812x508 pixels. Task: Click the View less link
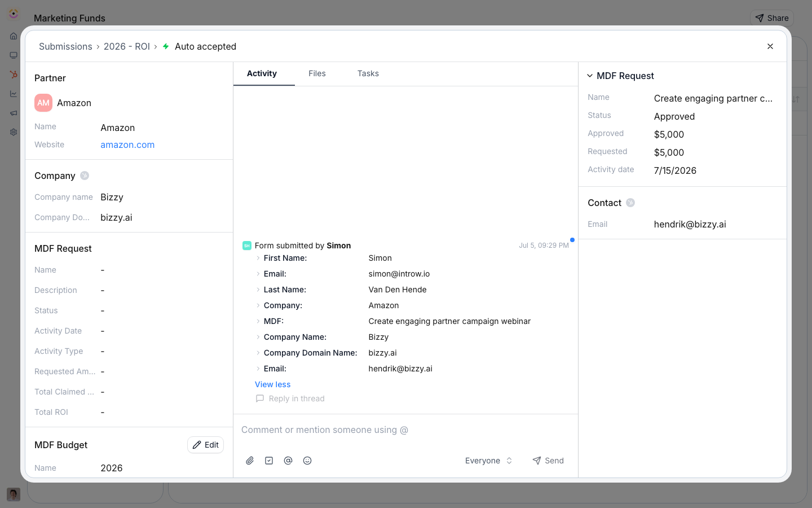click(x=273, y=384)
